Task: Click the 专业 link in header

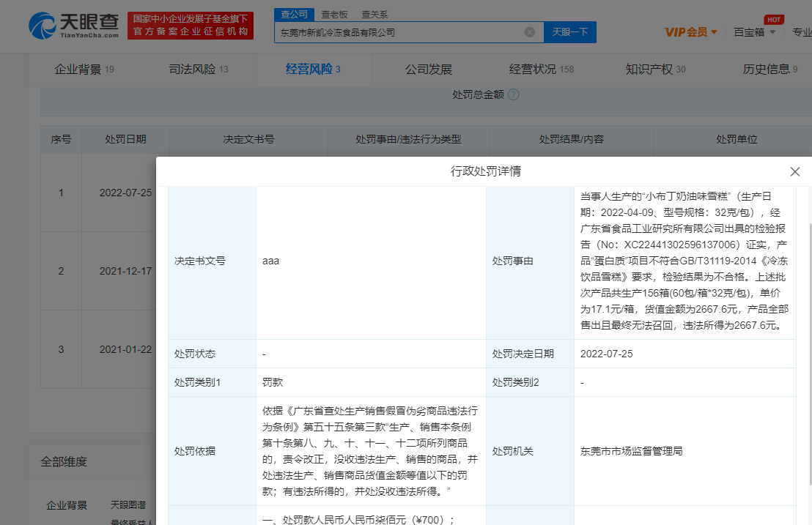Action: pos(802,32)
